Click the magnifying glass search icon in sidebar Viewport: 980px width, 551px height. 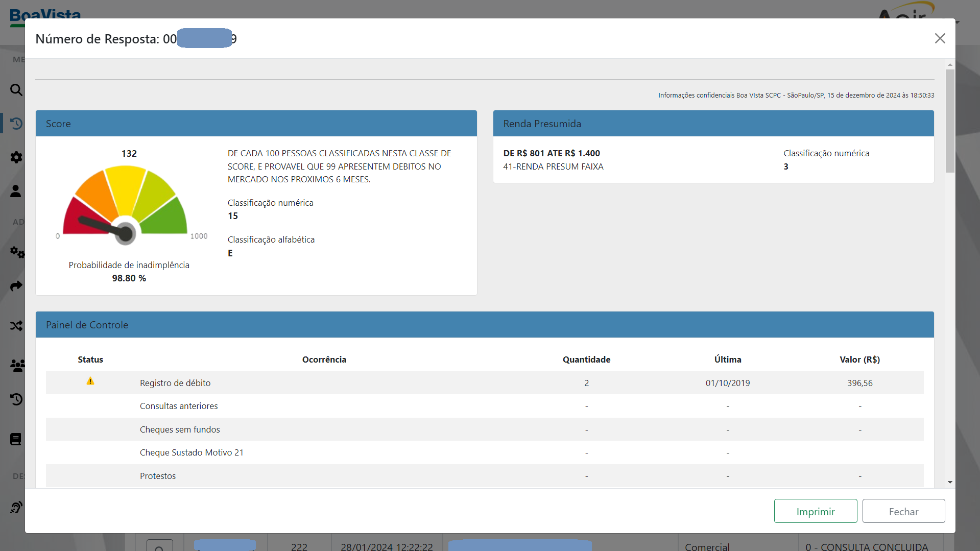16,90
